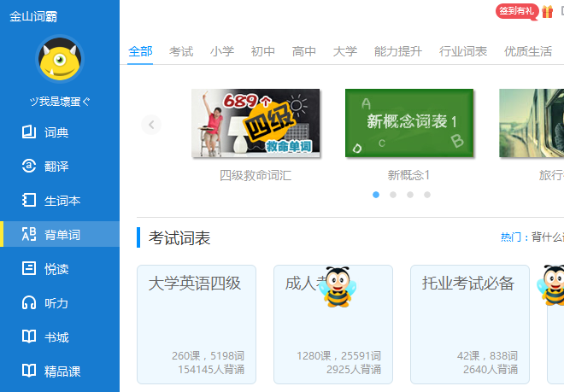The width and height of the screenshot is (564, 392).
Task: Go to the 高中 tab
Action: [x=304, y=51]
